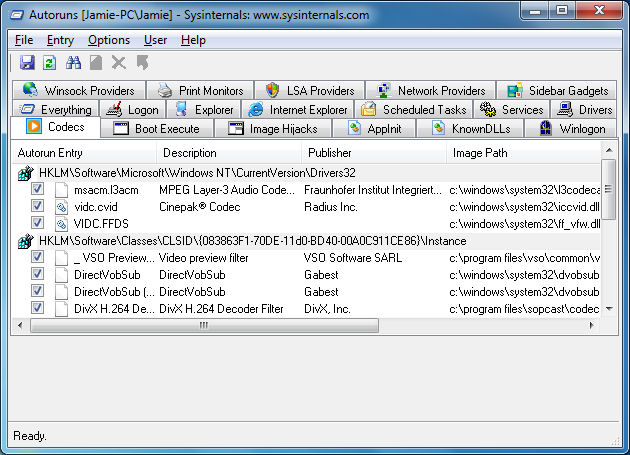The width and height of the screenshot is (630, 455).
Task: Switch to the Sidebar Gadgets tab
Action: pos(557,90)
